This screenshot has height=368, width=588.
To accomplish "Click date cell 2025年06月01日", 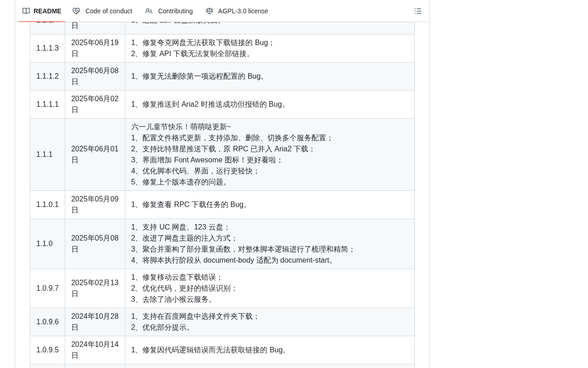I will coord(95,155).
